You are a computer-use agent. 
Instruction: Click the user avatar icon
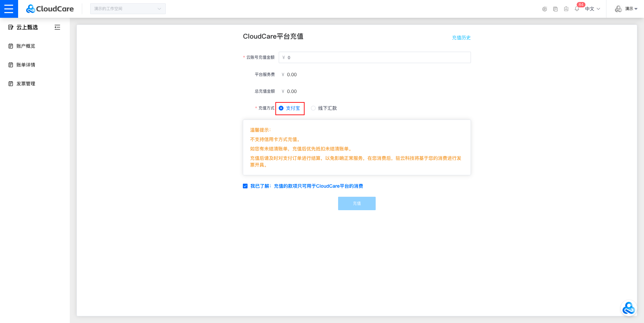[619, 9]
